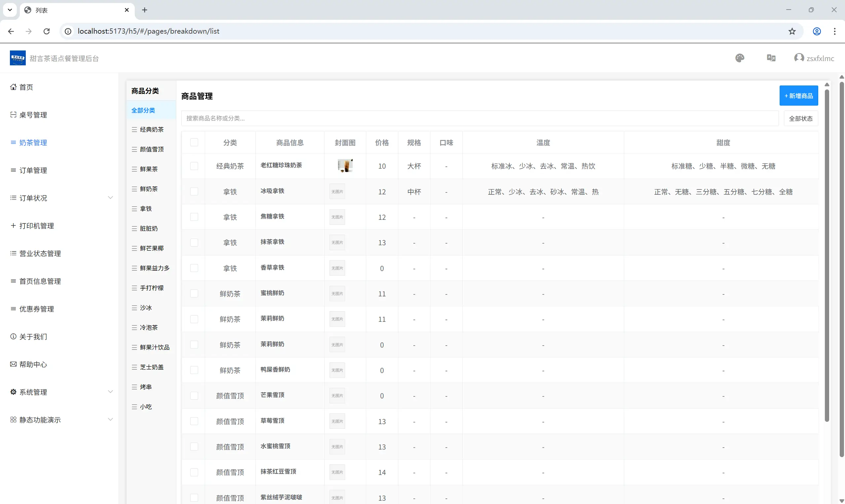Click the language translate icon
845x504 pixels.
pos(771,58)
